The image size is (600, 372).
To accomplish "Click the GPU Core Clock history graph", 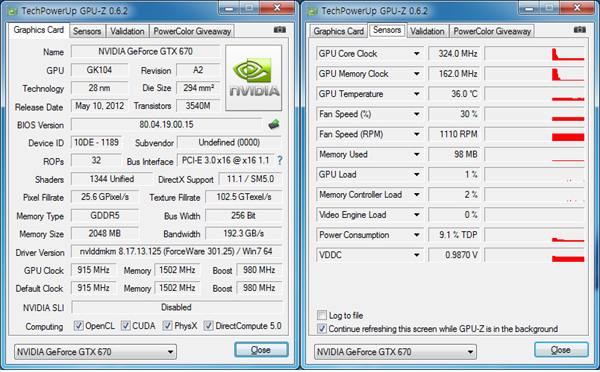I will [x=535, y=54].
